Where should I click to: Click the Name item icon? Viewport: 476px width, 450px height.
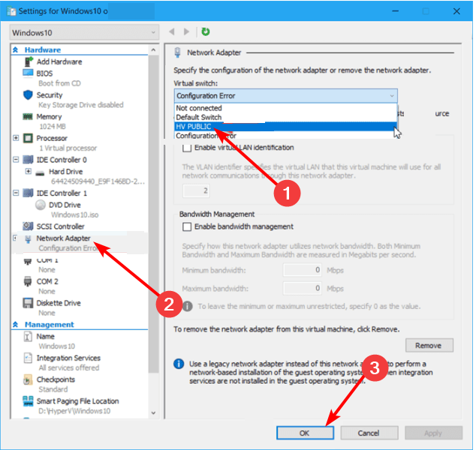28,336
